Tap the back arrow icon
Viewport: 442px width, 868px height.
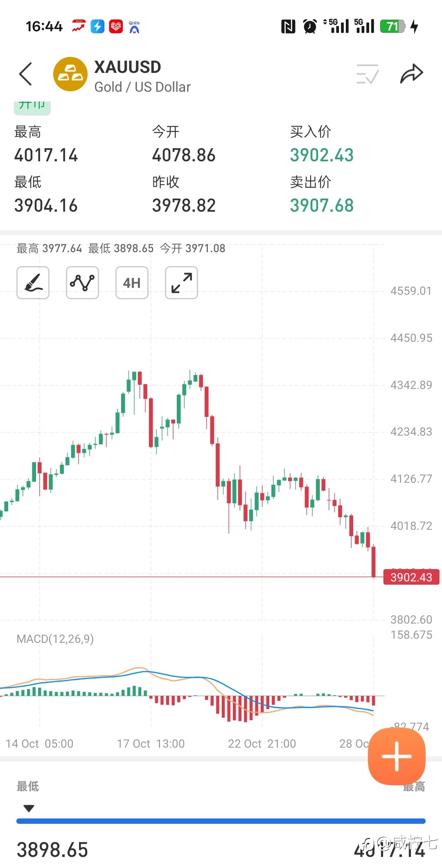click(25, 74)
